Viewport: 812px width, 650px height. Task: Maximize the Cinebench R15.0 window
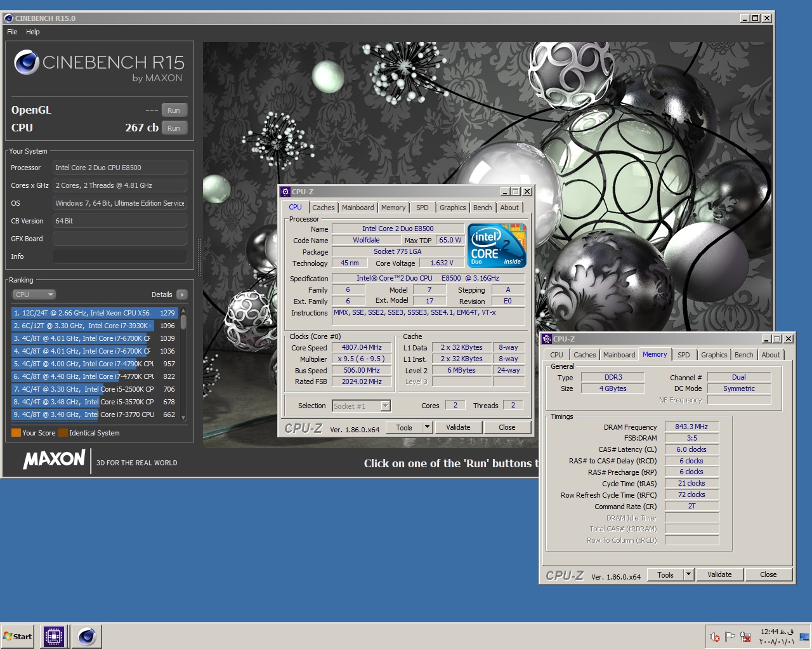pyautogui.click(x=756, y=18)
